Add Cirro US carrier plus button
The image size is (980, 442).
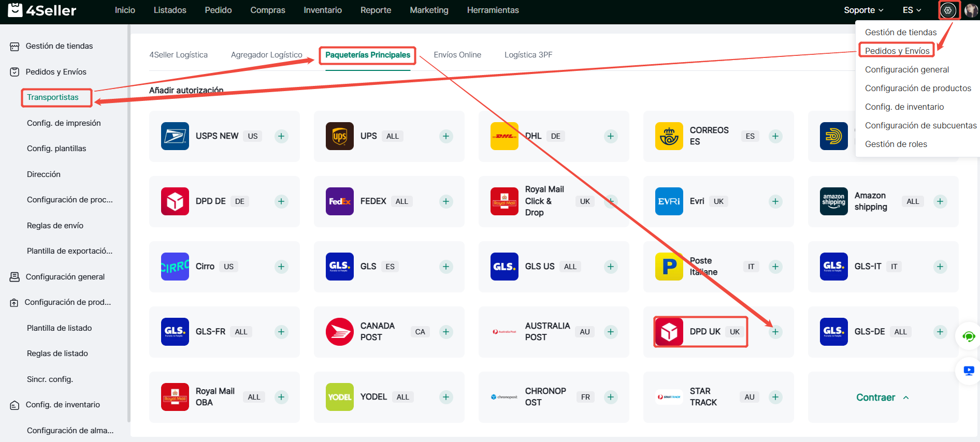click(281, 267)
